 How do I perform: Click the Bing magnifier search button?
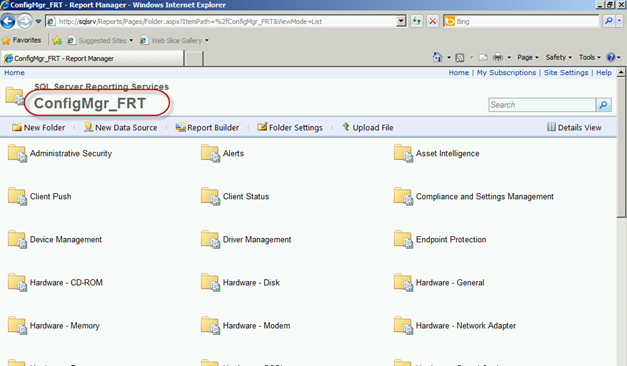(x=609, y=21)
